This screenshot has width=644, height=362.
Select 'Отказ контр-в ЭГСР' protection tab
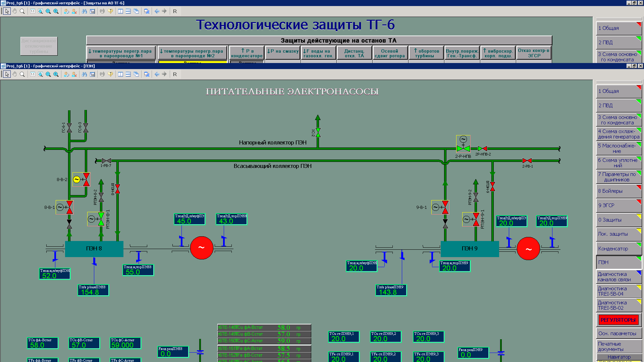pos(534,53)
